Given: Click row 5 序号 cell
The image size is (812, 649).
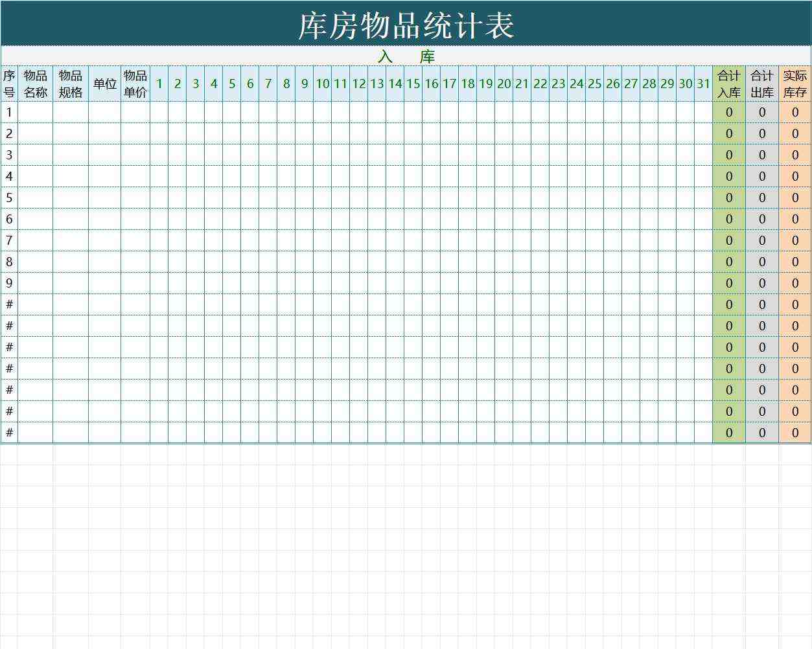Looking at the screenshot, I should click(x=10, y=198).
